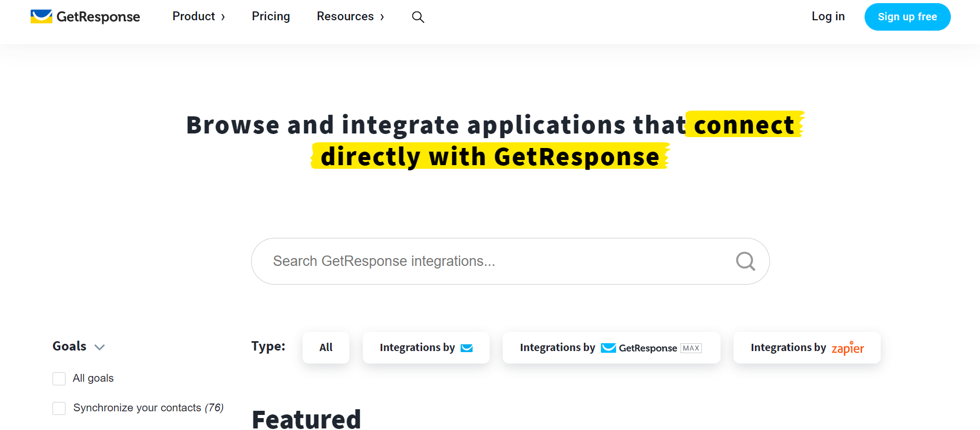
Task: Expand the Resources menu
Action: (350, 17)
